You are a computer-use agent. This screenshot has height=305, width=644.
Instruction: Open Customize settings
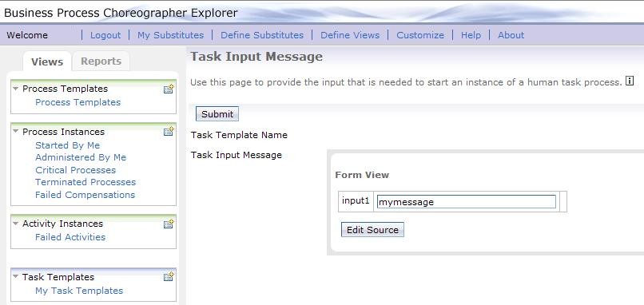(420, 35)
